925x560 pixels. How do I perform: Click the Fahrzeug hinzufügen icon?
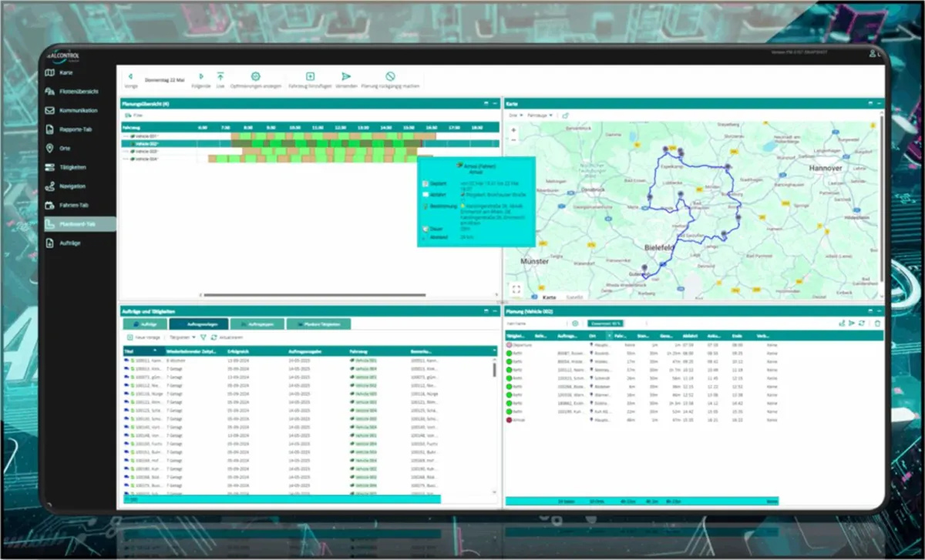(x=310, y=75)
